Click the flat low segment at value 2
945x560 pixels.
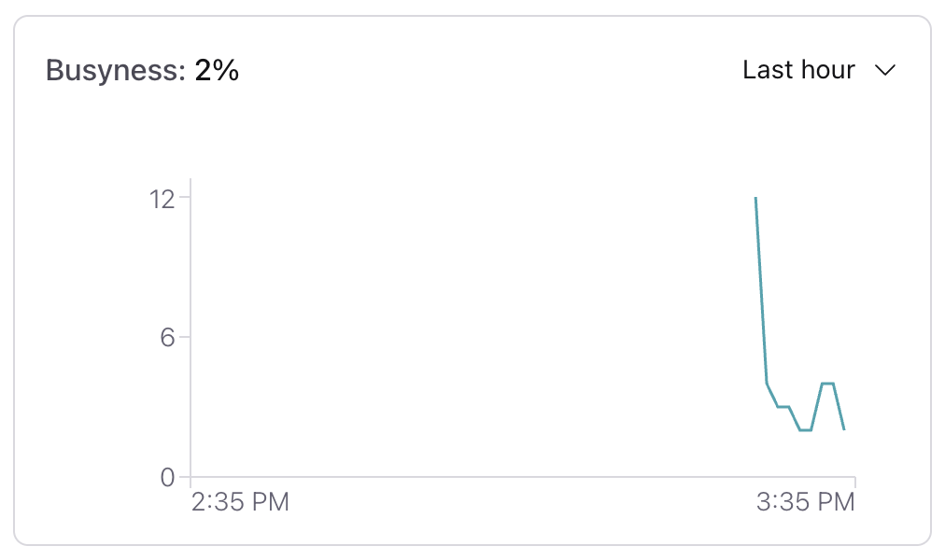(805, 430)
